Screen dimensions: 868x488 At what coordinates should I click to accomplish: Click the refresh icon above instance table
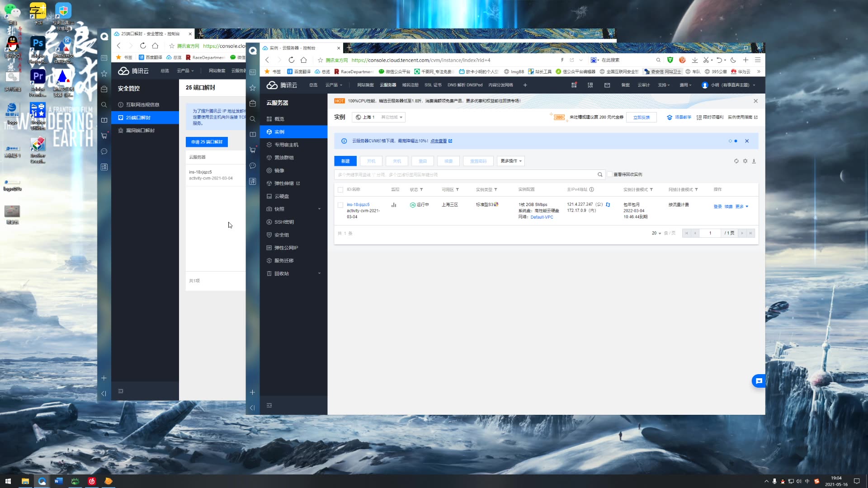(x=736, y=161)
